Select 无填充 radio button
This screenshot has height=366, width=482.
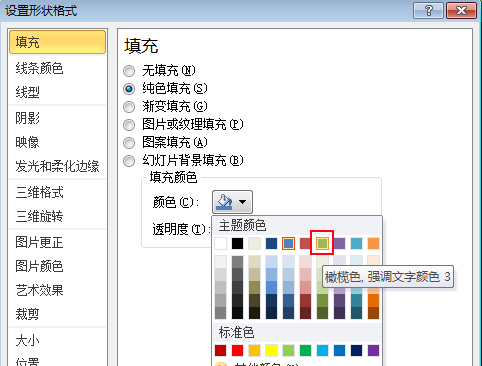click(129, 71)
